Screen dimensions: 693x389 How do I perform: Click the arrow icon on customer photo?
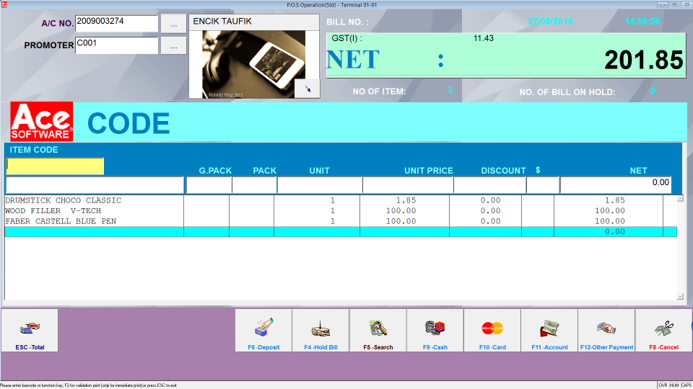(x=307, y=89)
